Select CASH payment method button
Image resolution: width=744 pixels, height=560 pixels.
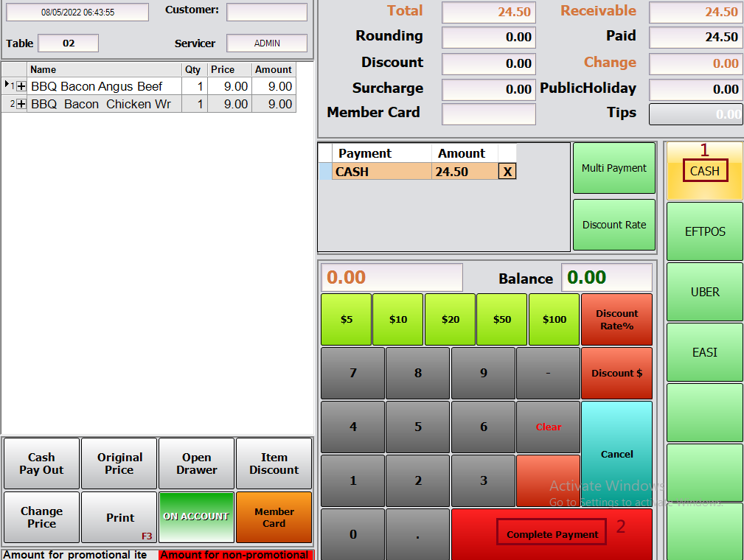tap(705, 171)
